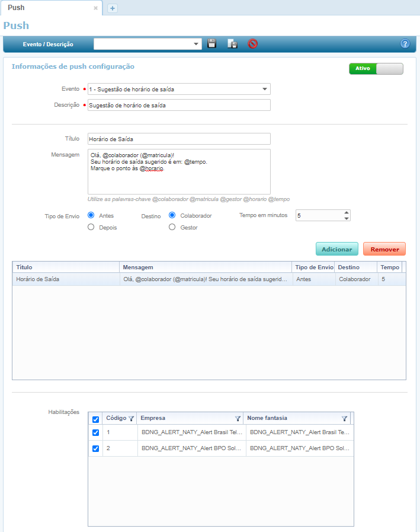
Task: Open help with the question mark icon
Action: [405, 44]
